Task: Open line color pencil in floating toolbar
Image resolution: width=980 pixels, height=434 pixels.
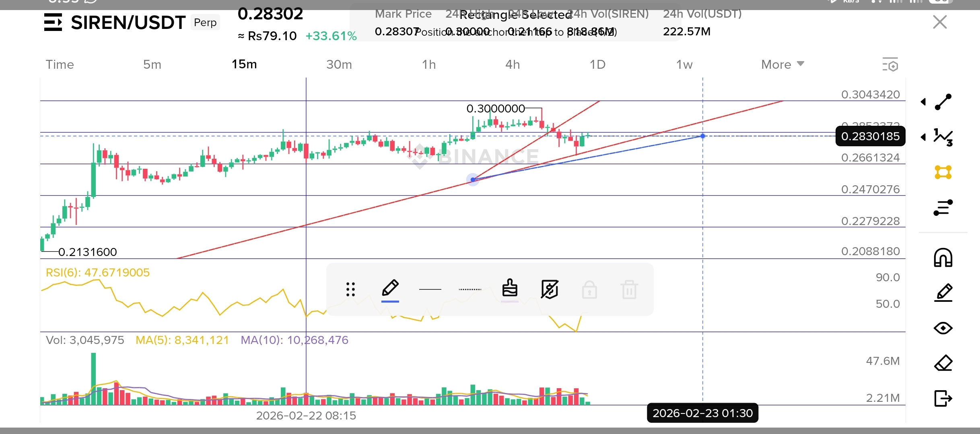Action: 390,289
